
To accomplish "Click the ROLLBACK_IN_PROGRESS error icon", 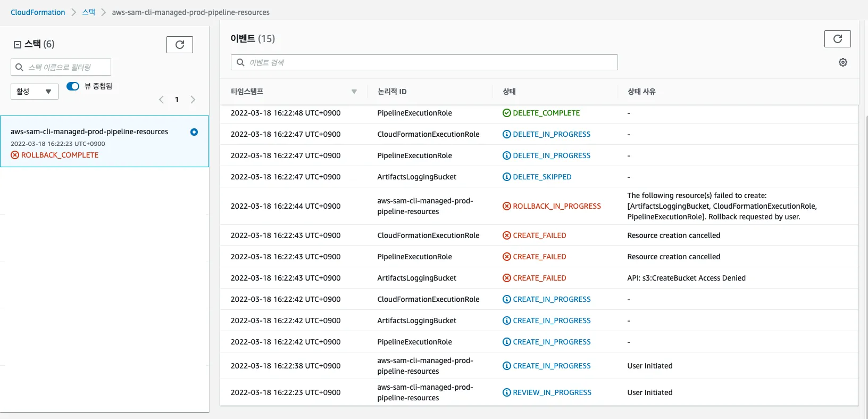I will click(506, 206).
